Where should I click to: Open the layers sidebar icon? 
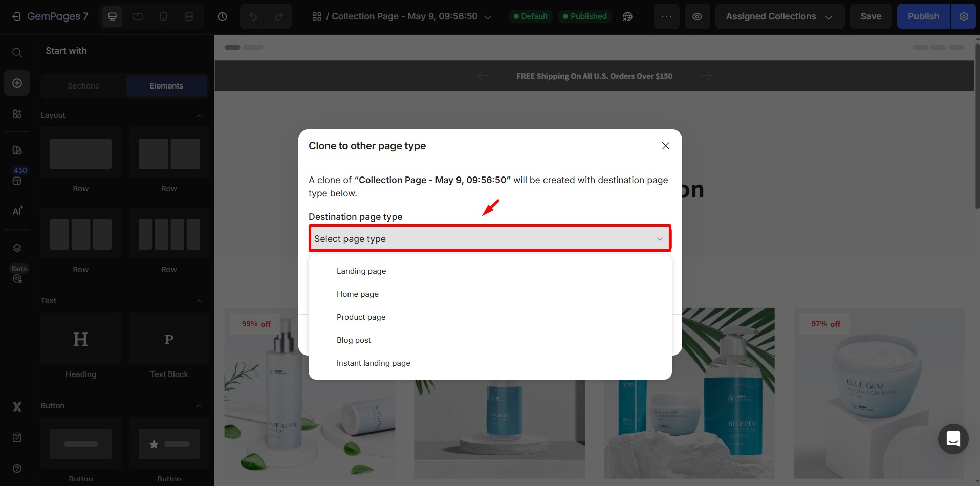tap(17, 248)
